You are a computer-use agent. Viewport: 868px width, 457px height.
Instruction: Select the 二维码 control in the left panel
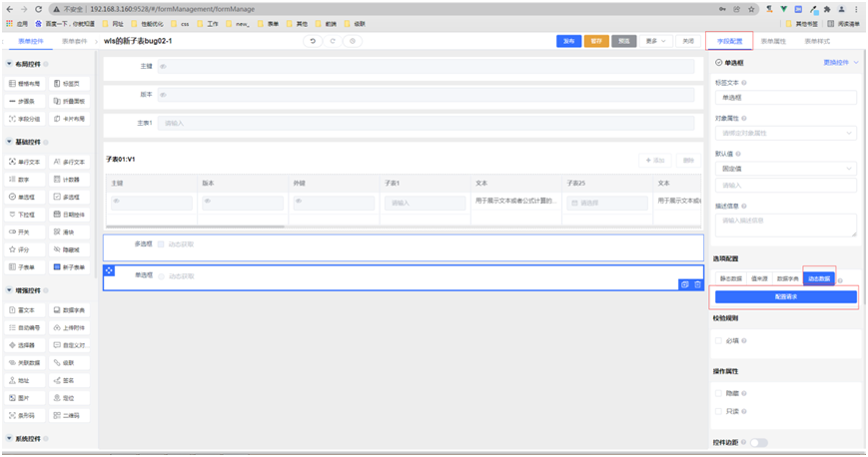pos(73,414)
